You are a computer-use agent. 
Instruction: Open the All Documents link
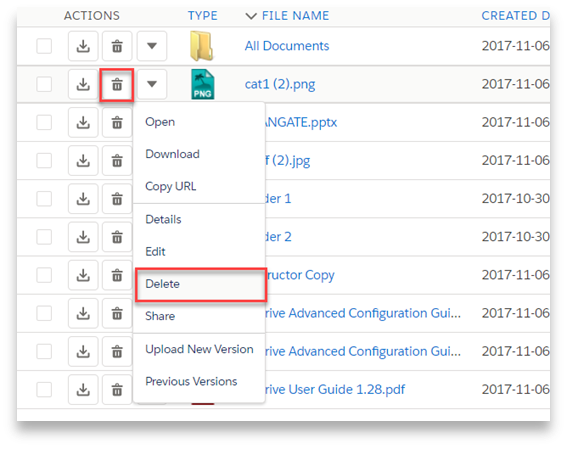287,46
